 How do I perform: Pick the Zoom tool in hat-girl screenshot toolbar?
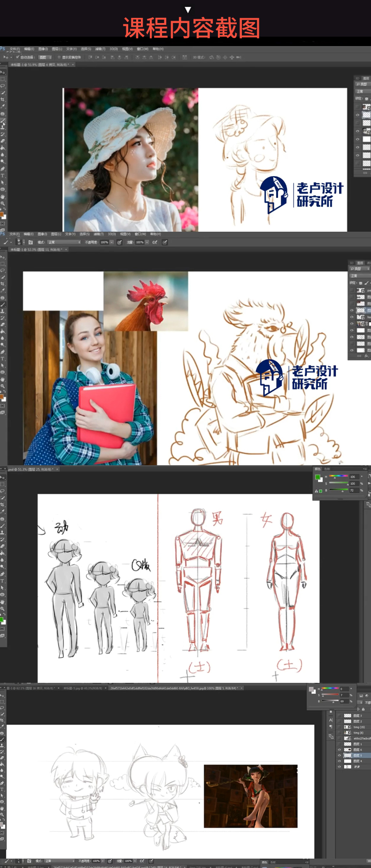(2, 203)
